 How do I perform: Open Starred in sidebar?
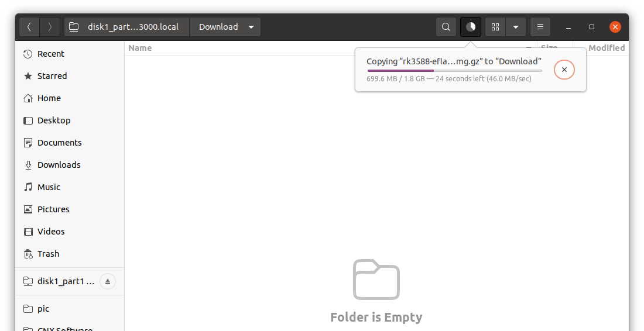tap(70, 76)
